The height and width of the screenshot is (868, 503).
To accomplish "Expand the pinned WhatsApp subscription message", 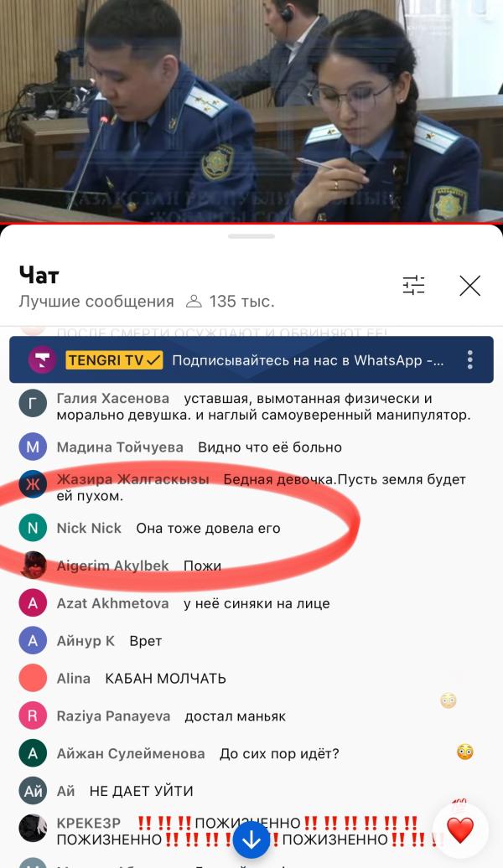I will coord(251,359).
